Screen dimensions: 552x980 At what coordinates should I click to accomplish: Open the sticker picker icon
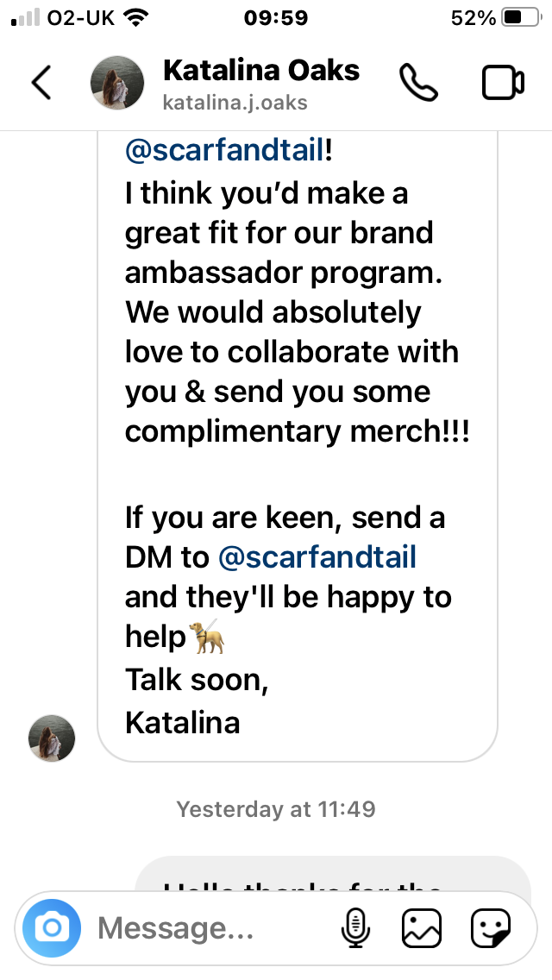pos(491,928)
